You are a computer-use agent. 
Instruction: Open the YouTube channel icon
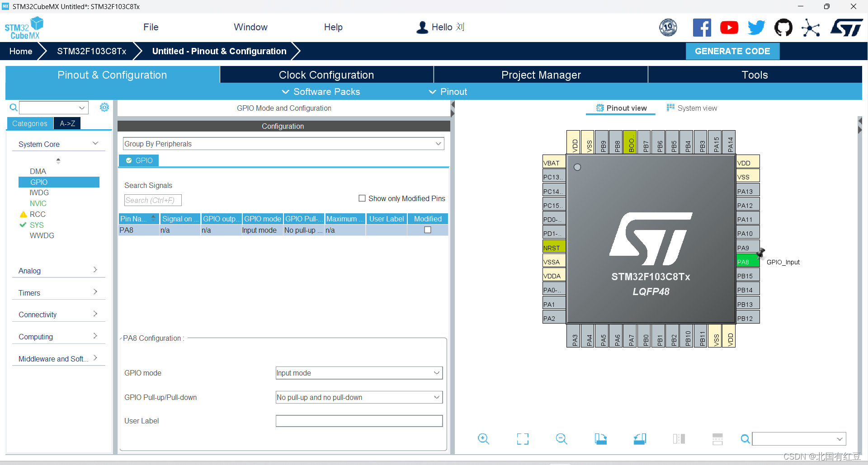coord(729,28)
